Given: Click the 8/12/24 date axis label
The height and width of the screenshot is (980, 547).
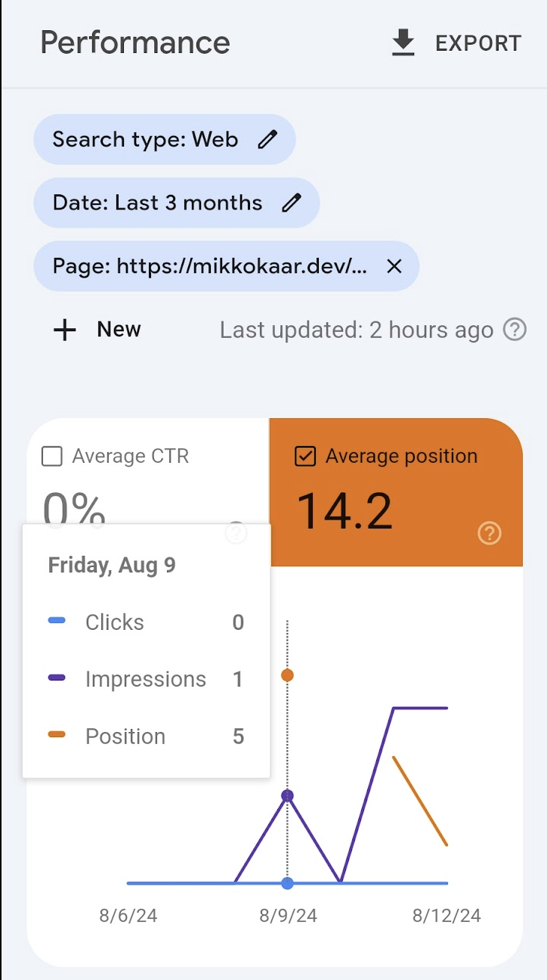Looking at the screenshot, I should [x=447, y=916].
